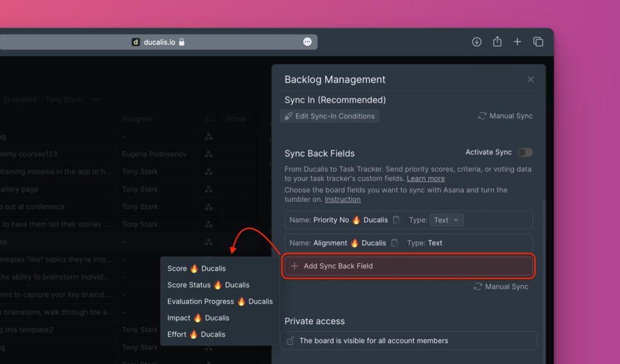The height and width of the screenshot is (364, 620).
Task: Open the Learn more link
Action: [426, 178]
